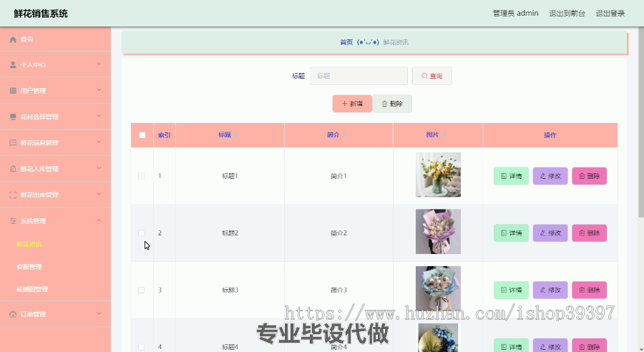
Task: Check the box for row 标题2
Action: pyautogui.click(x=141, y=233)
